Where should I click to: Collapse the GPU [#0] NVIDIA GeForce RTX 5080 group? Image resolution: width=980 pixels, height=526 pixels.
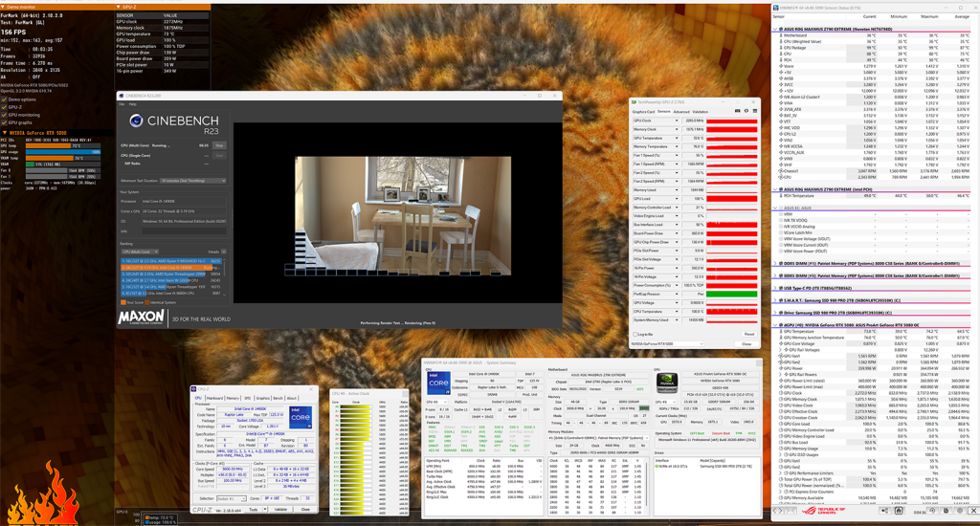[x=775, y=325]
